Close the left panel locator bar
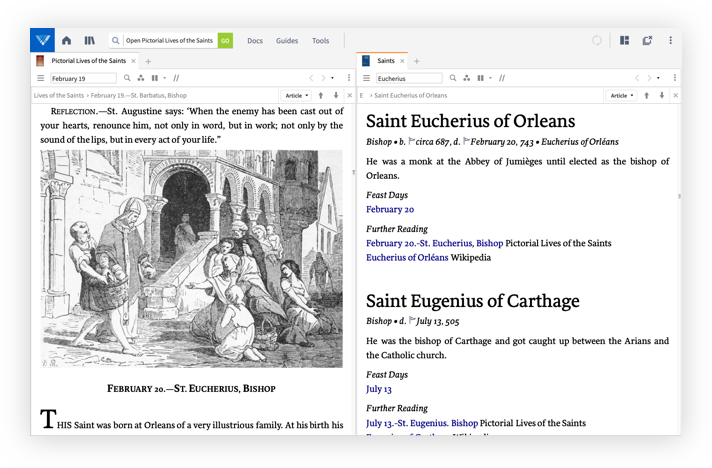 pyautogui.click(x=350, y=95)
